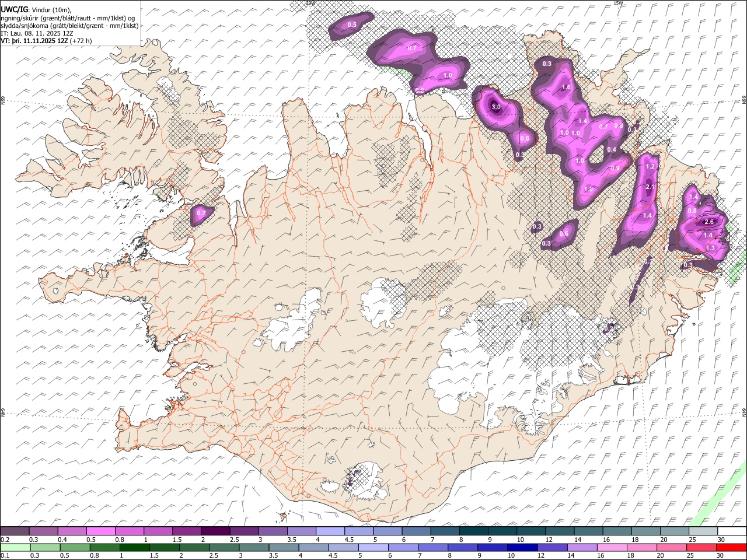This screenshot has width=747, height=560.
Task: Choose the navy blue 10–12 rain legend swatch
Action: [x=522, y=547]
